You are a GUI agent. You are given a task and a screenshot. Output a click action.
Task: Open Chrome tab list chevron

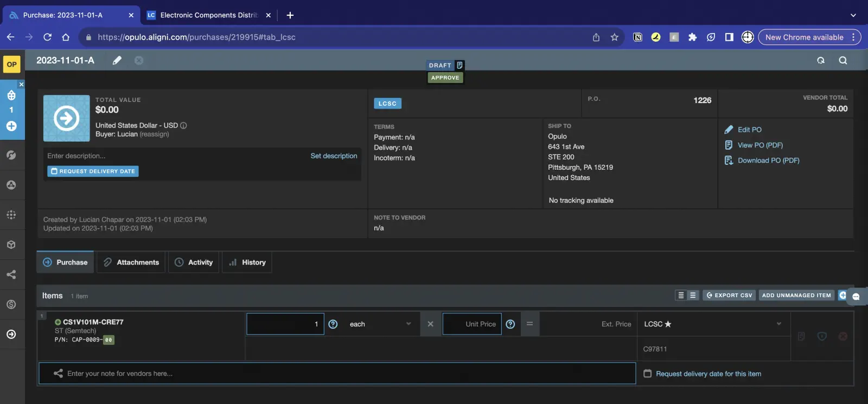click(853, 15)
